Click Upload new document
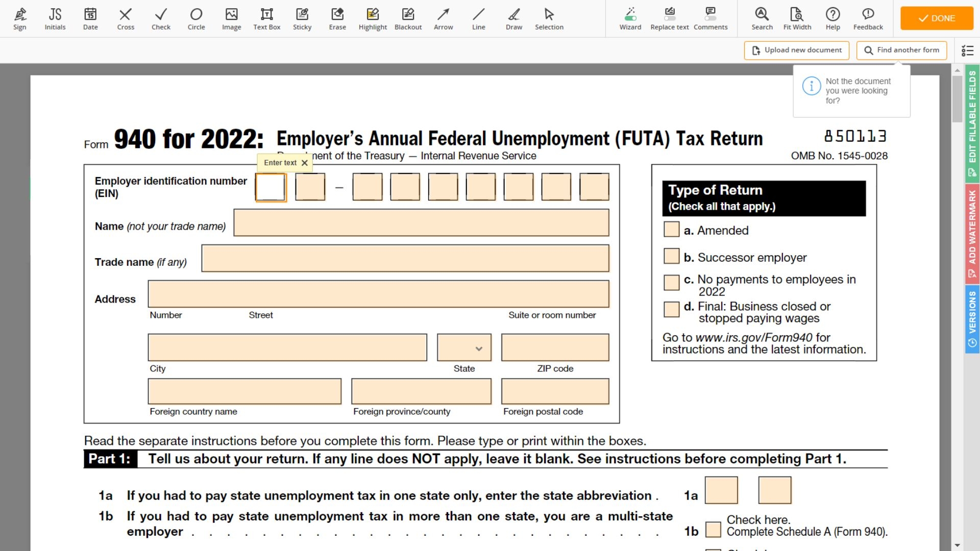980x551 pixels. pos(796,50)
